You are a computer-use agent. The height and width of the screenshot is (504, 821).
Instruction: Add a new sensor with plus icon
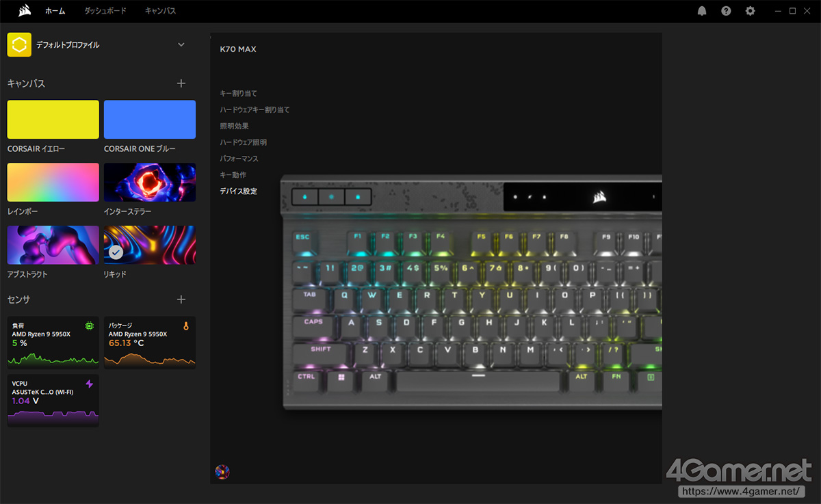pyautogui.click(x=181, y=300)
